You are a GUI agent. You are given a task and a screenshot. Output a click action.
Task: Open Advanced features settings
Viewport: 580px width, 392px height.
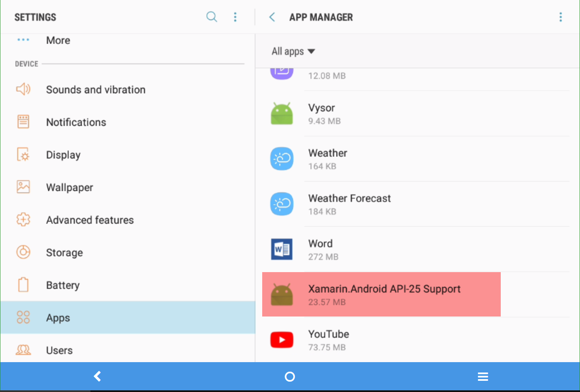[x=128, y=220]
